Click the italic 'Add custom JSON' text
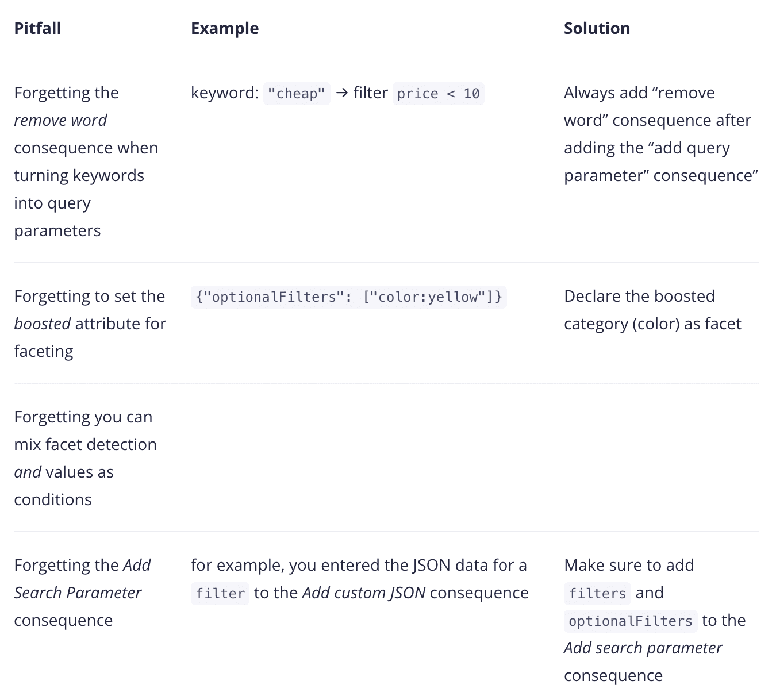The image size is (776, 700). pos(364,593)
